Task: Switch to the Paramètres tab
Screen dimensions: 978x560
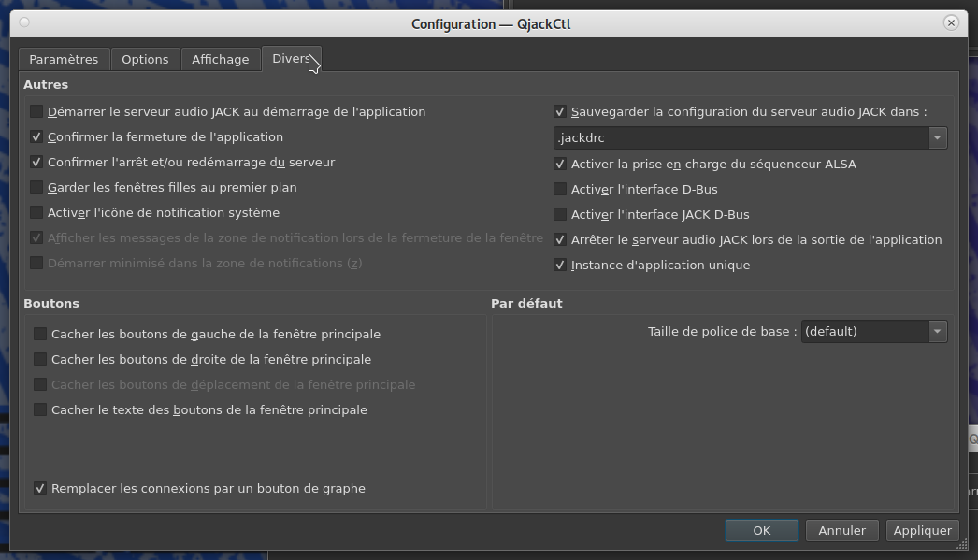Action: tap(64, 59)
